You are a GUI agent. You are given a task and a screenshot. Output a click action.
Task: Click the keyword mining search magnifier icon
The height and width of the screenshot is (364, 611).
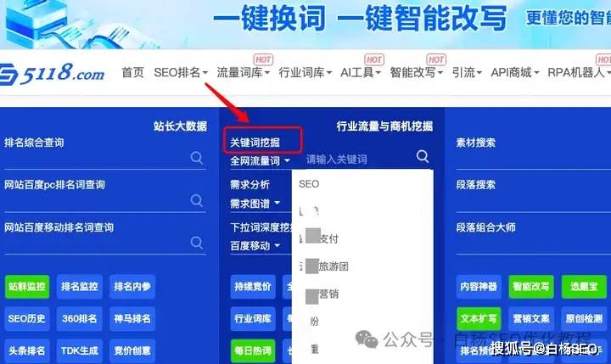tap(423, 157)
